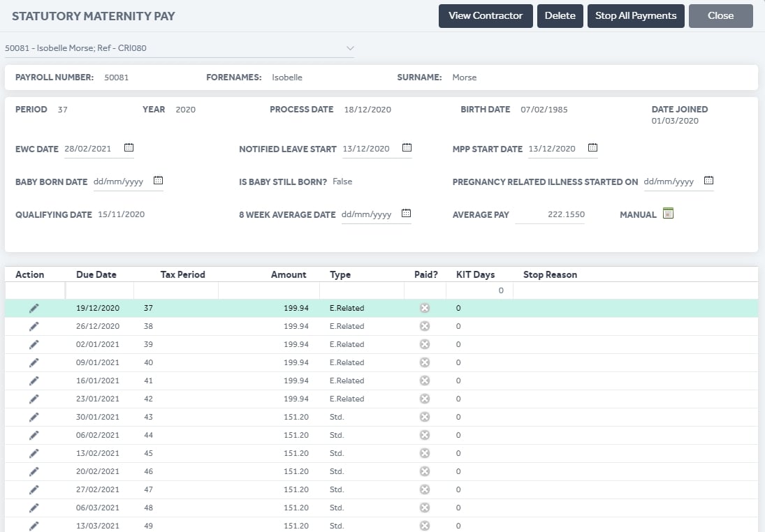Edit the payment due 13/02/2021

click(34, 454)
